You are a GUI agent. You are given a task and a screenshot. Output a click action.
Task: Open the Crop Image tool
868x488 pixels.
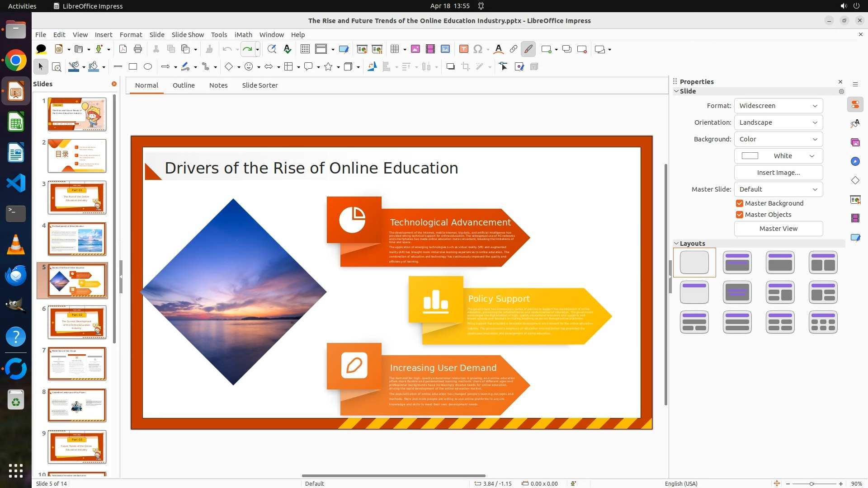(465, 67)
